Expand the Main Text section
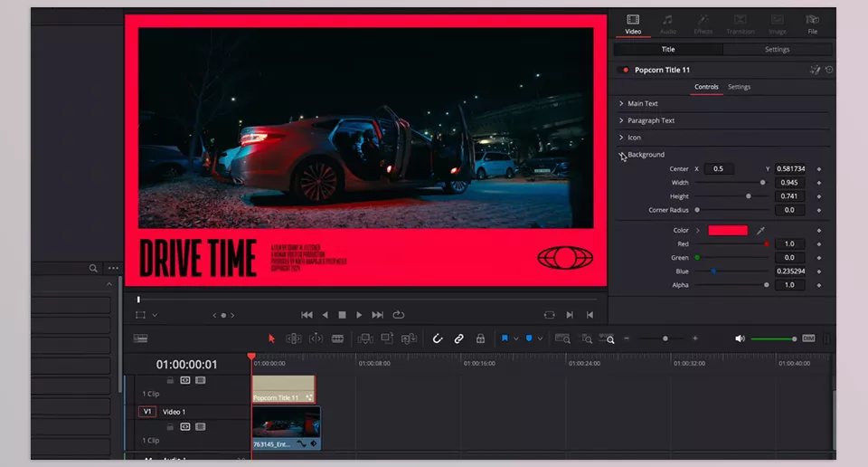The width and height of the screenshot is (868, 467). (621, 103)
